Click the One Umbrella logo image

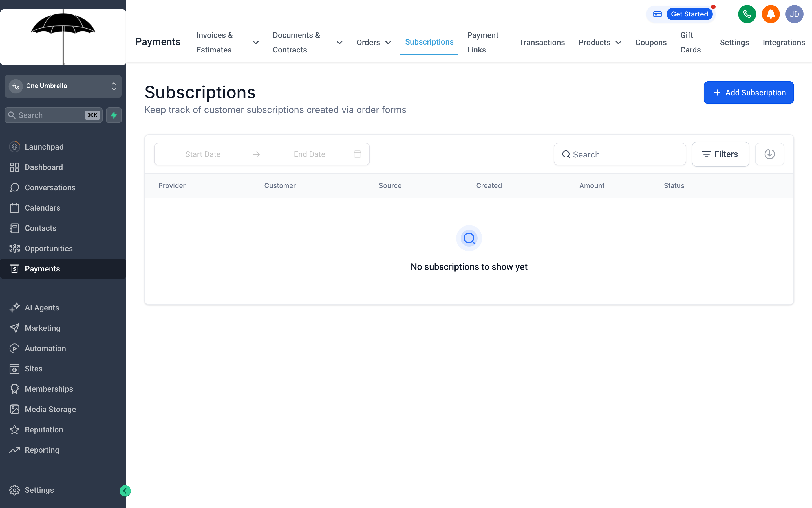[63, 37]
